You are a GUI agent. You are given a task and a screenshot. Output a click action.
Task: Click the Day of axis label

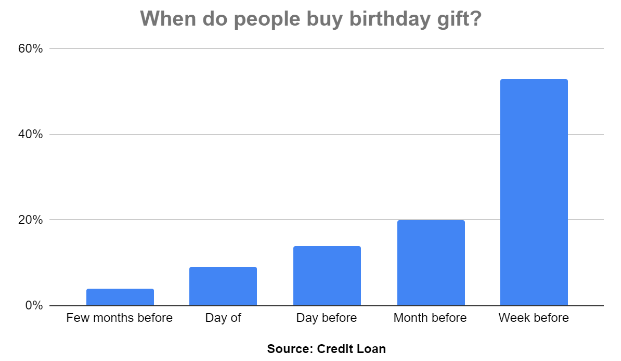coord(223,318)
